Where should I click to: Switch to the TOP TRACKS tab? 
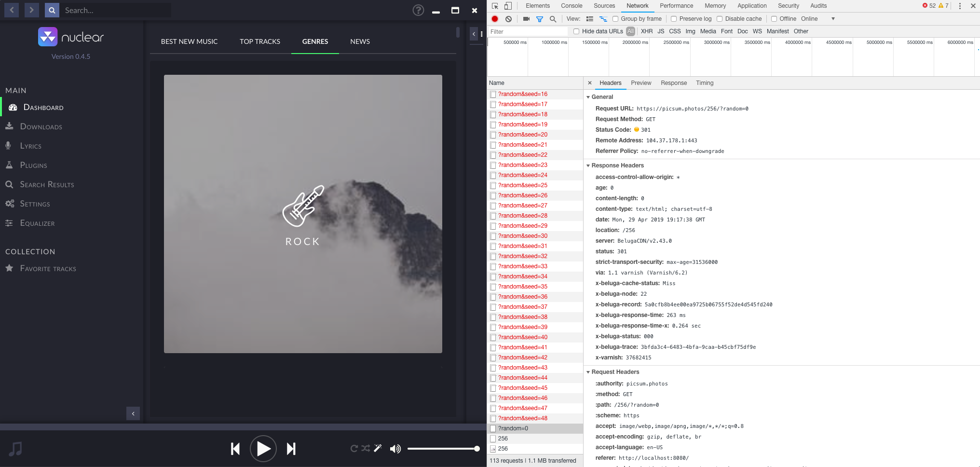click(259, 41)
